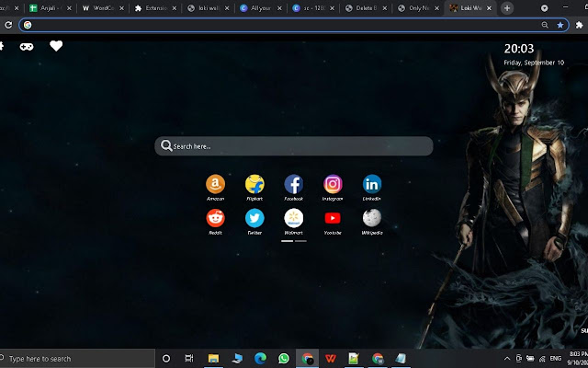This screenshot has height=368, width=588.
Task: Open the Instagram shortcut
Action: click(x=333, y=184)
